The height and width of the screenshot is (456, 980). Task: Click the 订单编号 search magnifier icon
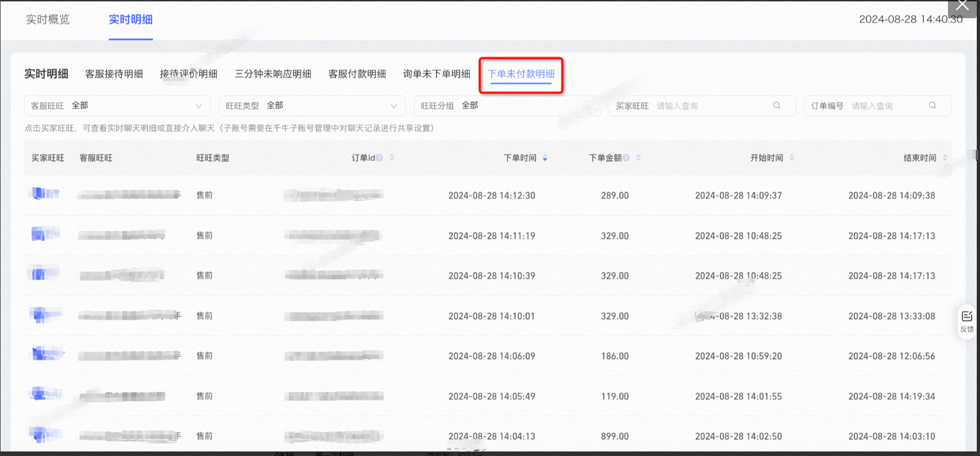(x=932, y=105)
